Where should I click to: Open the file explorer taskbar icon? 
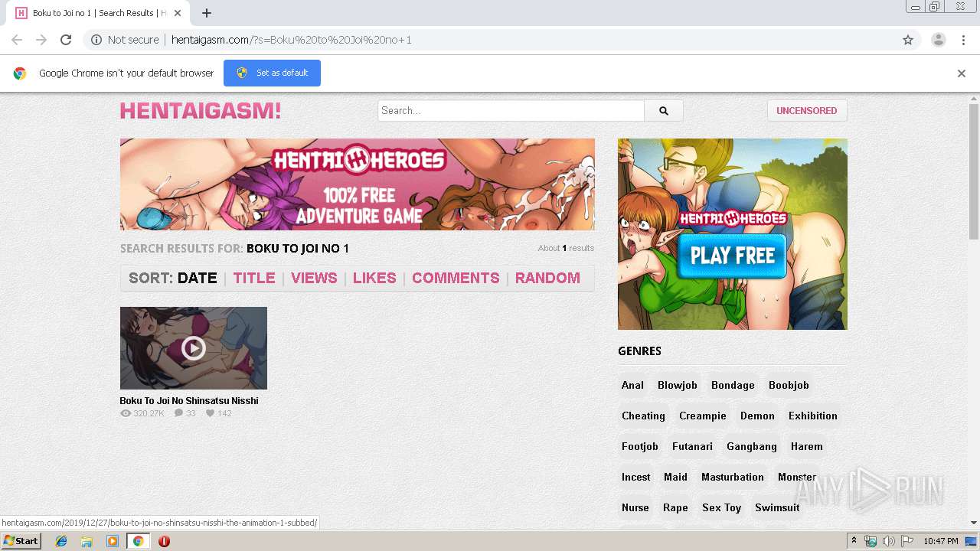pos(87,541)
